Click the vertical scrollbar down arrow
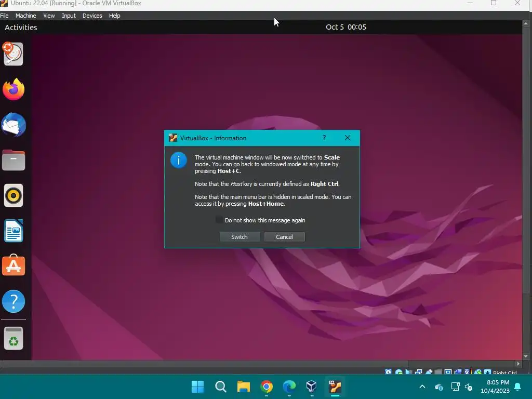532x399 pixels. tap(526, 356)
